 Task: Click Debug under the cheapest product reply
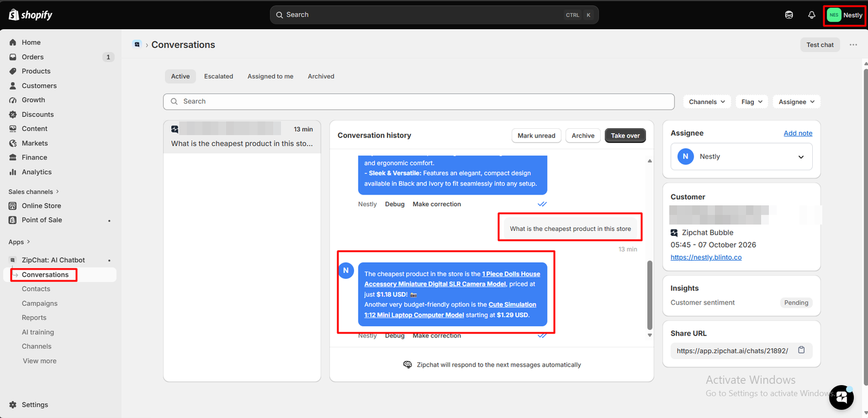395,336
